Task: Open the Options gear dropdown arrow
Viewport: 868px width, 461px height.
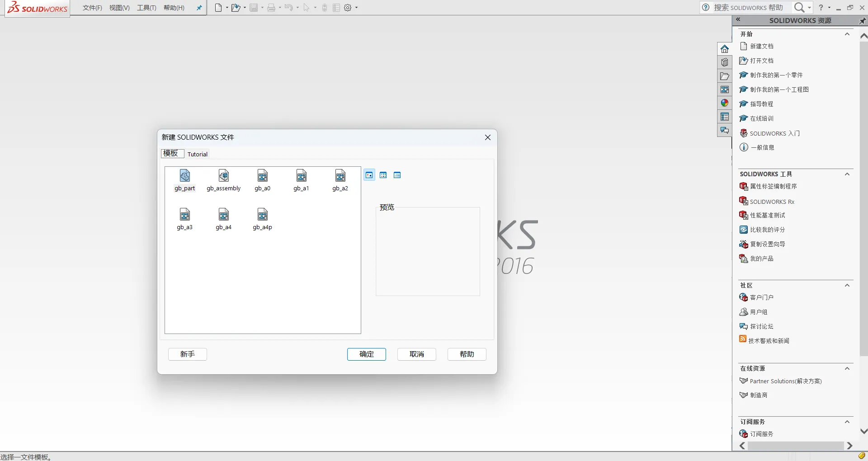Action: coord(356,8)
